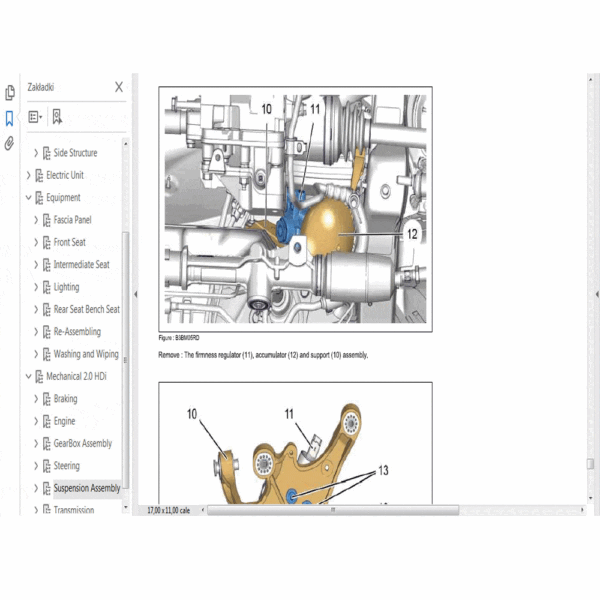The width and height of the screenshot is (600, 600).
Task: Expand the Fascia Panel bookmark
Action: [36, 220]
